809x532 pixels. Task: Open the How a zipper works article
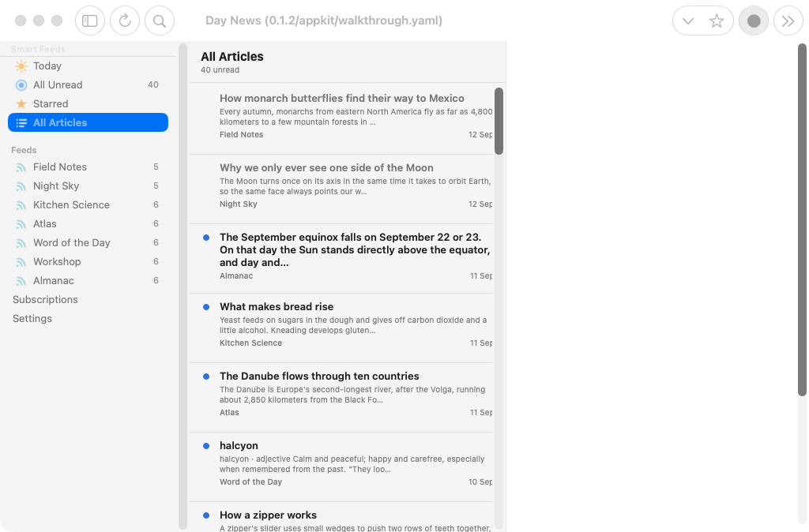[341, 518]
